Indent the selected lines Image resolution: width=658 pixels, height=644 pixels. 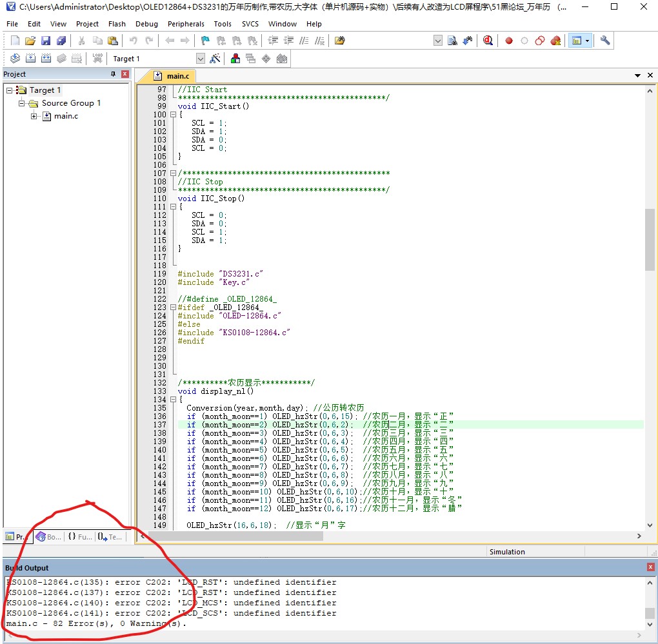273,41
